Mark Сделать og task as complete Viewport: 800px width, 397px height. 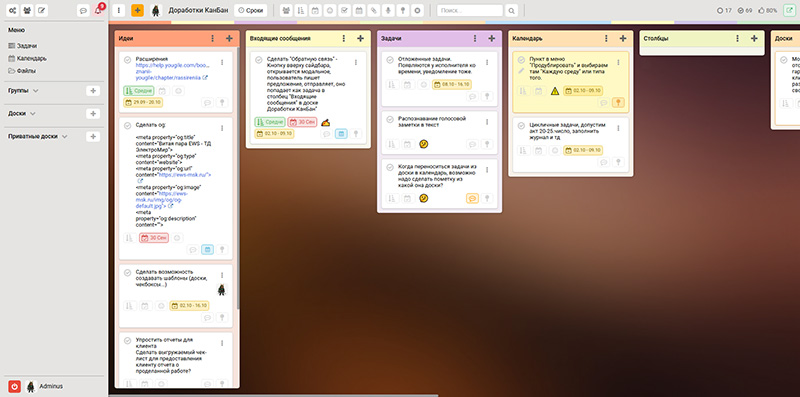[x=128, y=126]
